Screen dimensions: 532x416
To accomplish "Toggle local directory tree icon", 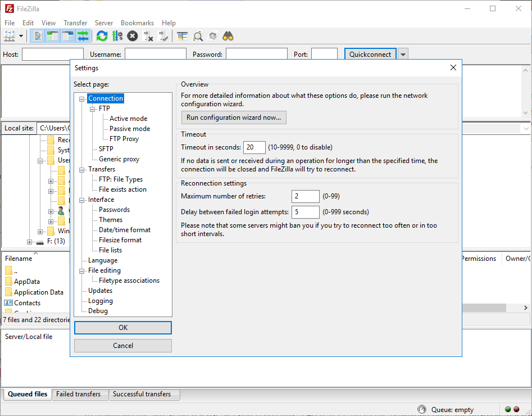I will (x=53, y=36).
